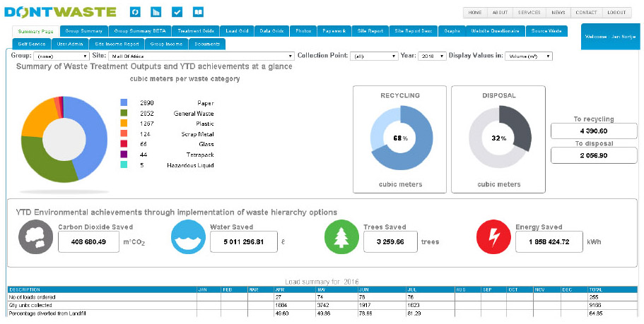Screen dimensions: 644x324
Task: Open the Collection Point dropdown
Action: (x=375, y=56)
